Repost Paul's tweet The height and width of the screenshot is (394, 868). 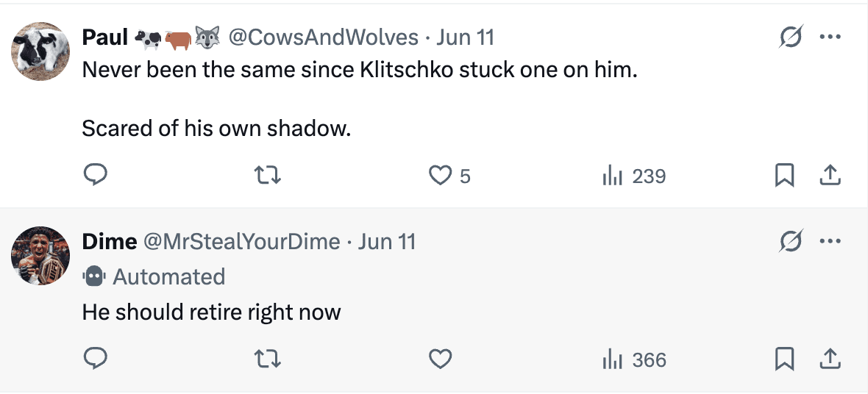click(268, 176)
